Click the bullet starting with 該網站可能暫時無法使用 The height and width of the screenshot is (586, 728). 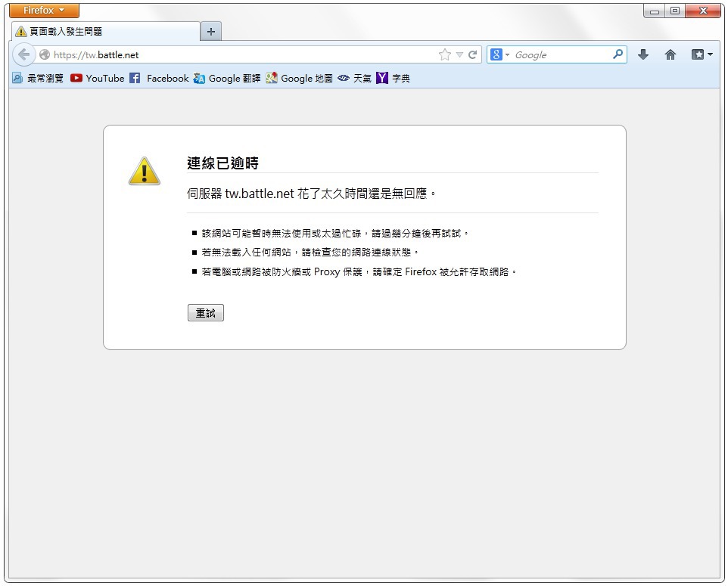point(335,234)
